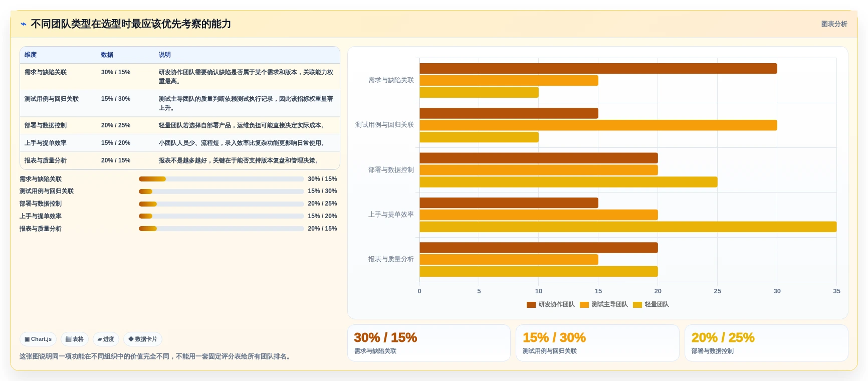Click the 上手与提单效率 progress bar
Image resolution: width=868 pixels, height=381 pixels.
coord(222,216)
